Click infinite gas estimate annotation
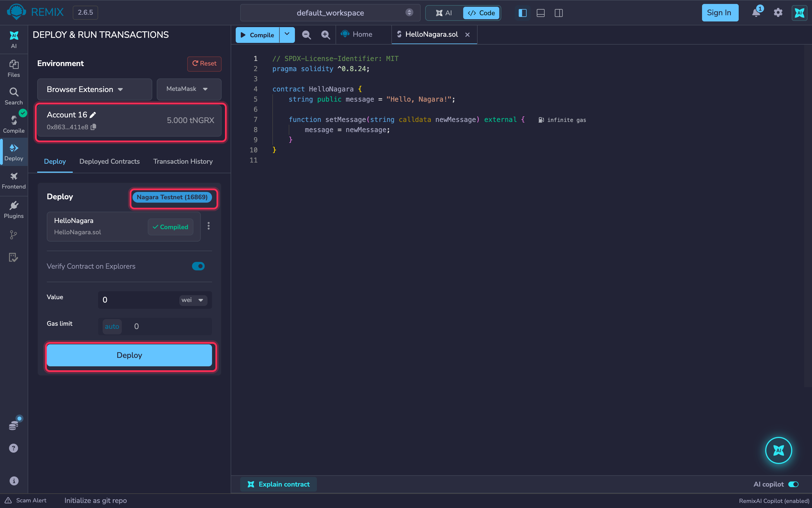The image size is (812, 508). 562,120
